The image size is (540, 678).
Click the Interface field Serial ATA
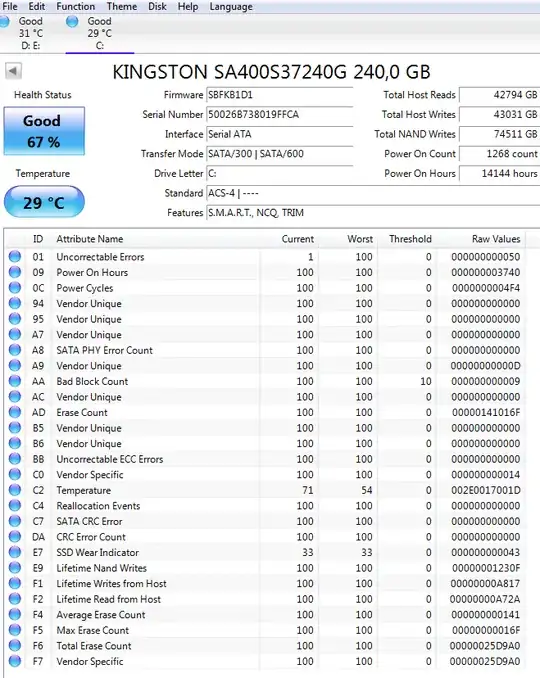tap(279, 134)
